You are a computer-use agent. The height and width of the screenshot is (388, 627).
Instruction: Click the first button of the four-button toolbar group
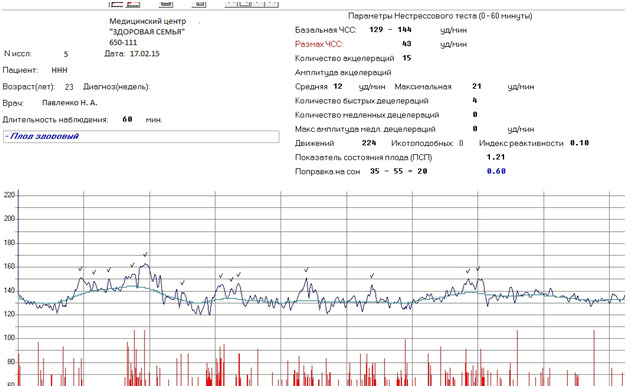(232, 4)
